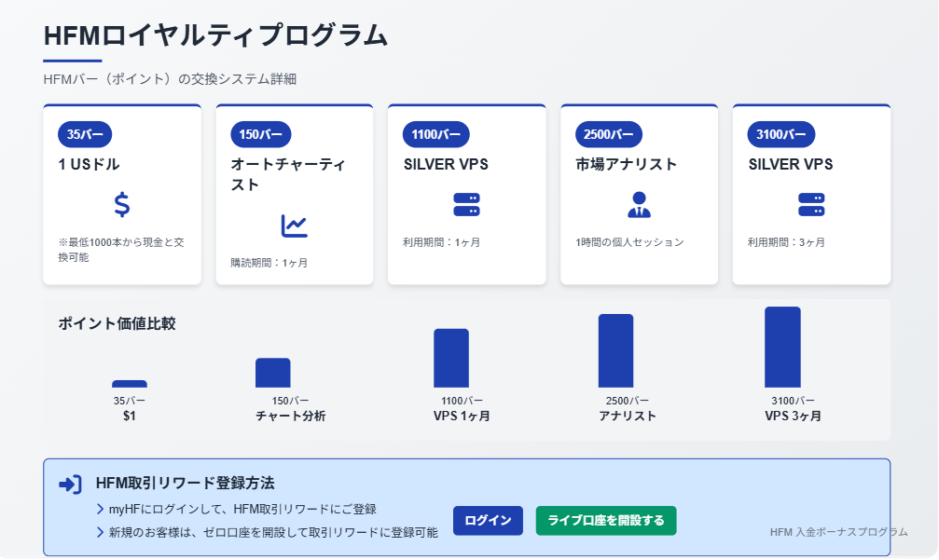
Task: Select the 2500バー badge
Action: pyautogui.click(x=609, y=134)
